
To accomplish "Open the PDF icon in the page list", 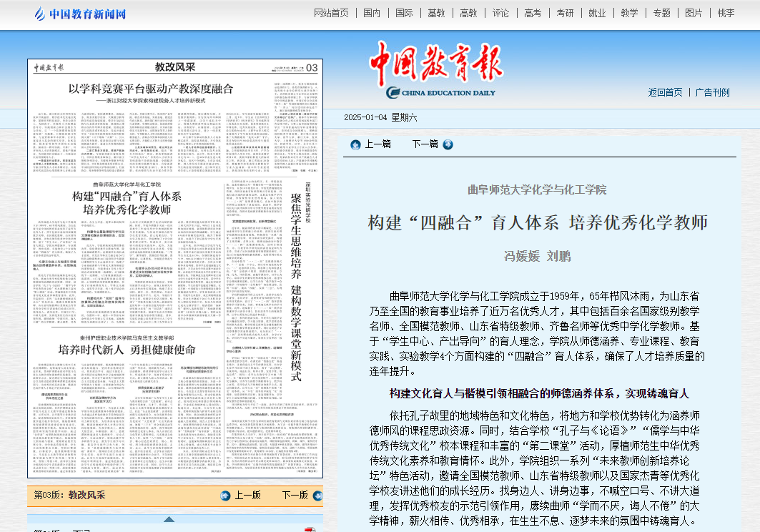I will pos(309,530).
